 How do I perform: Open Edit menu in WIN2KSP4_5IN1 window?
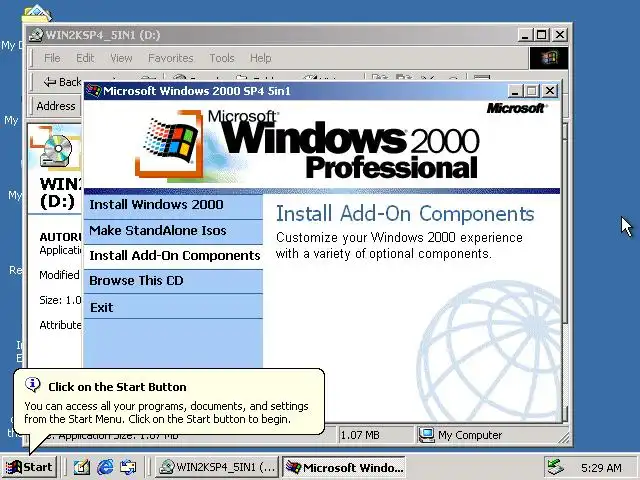point(85,58)
